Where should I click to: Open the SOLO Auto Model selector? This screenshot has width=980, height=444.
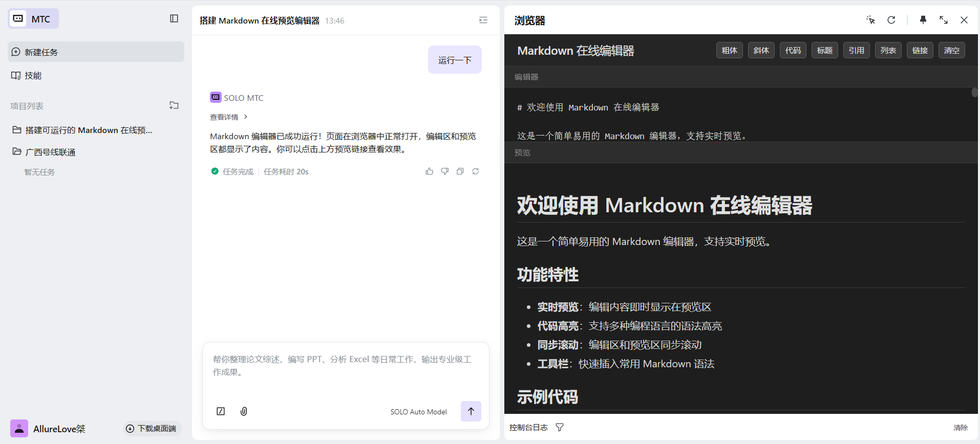coord(418,412)
